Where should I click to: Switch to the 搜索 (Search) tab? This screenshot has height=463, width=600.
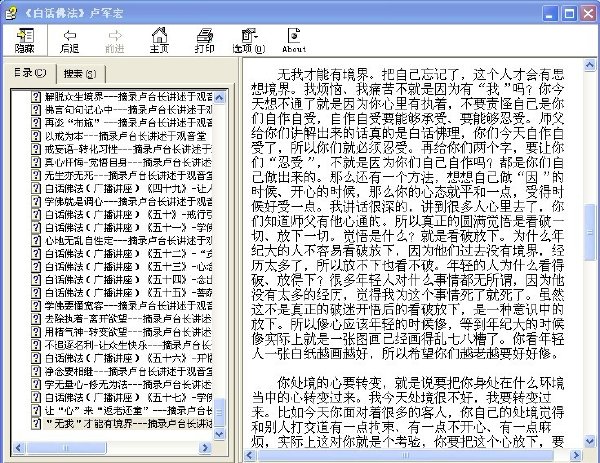tap(80, 73)
